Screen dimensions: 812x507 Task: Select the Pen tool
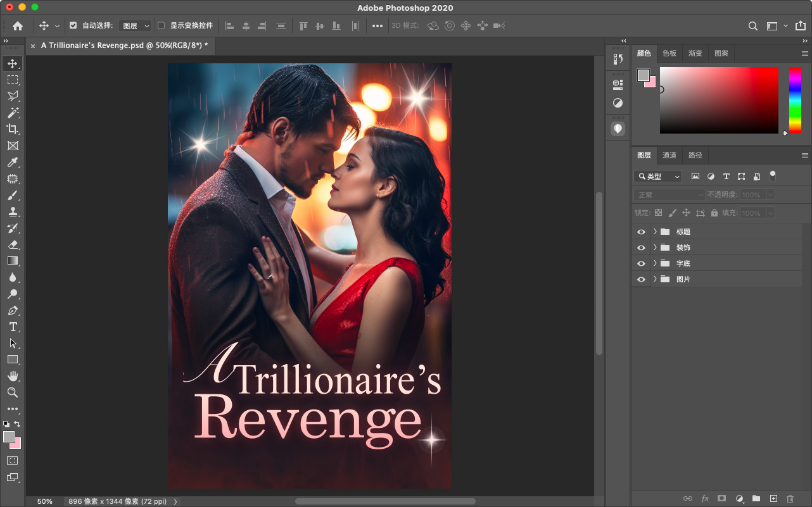click(x=12, y=311)
